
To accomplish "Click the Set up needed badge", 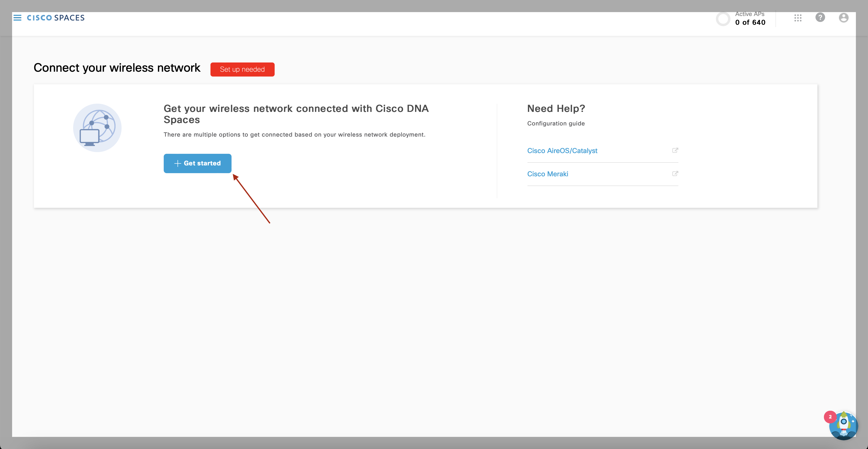I will [x=242, y=70].
